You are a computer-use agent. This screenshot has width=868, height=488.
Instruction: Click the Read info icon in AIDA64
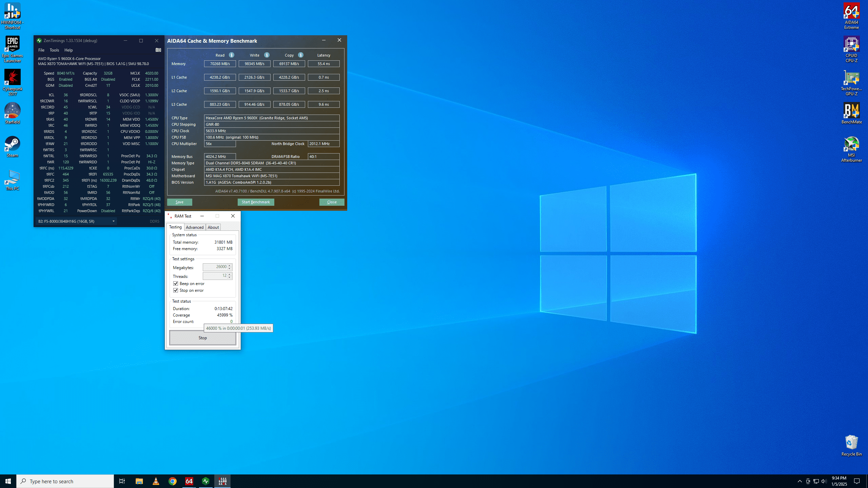(232, 55)
